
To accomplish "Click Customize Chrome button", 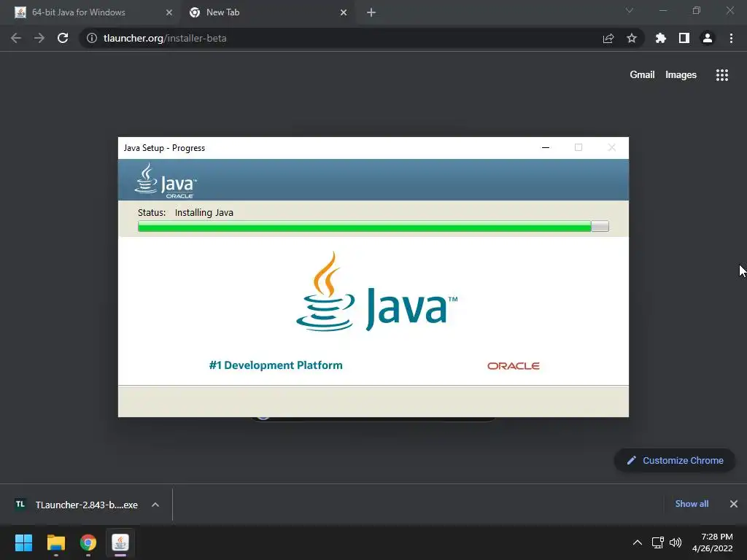I will pos(675,461).
